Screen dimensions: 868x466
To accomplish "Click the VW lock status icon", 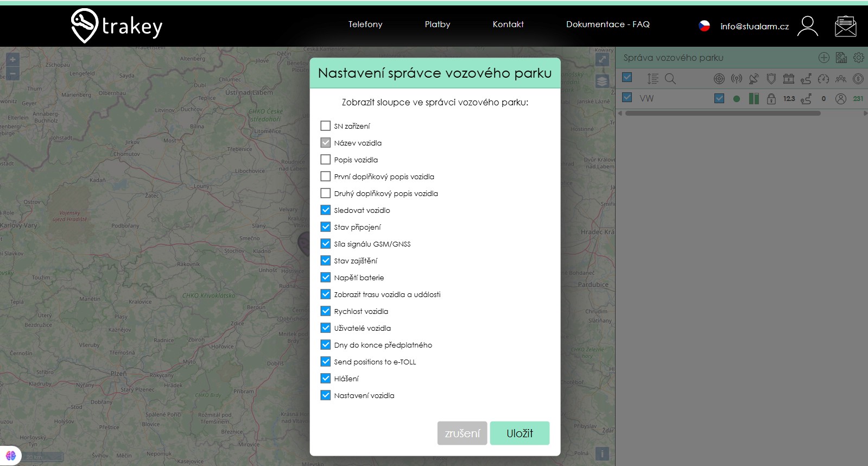I will click(x=771, y=98).
